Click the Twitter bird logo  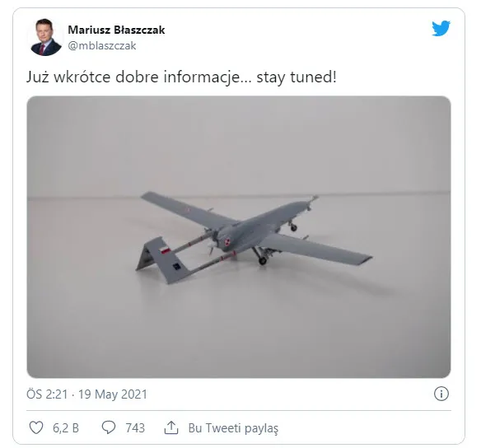pyautogui.click(x=441, y=28)
